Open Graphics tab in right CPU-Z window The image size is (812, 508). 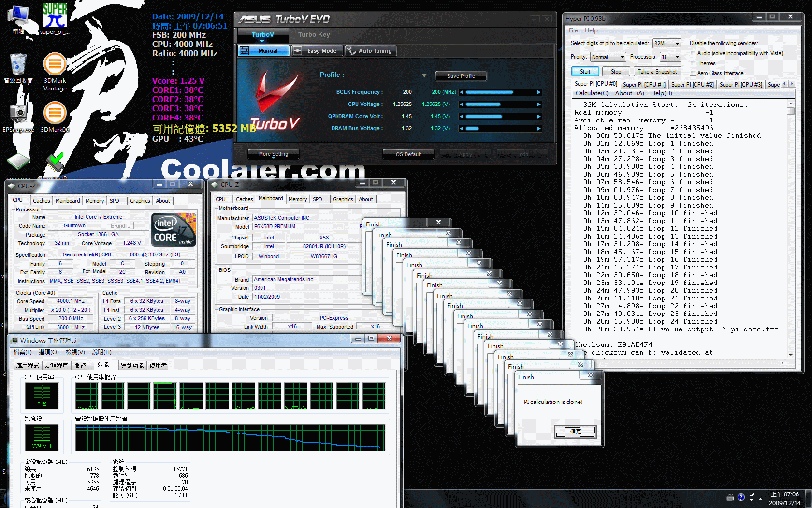pyautogui.click(x=343, y=199)
